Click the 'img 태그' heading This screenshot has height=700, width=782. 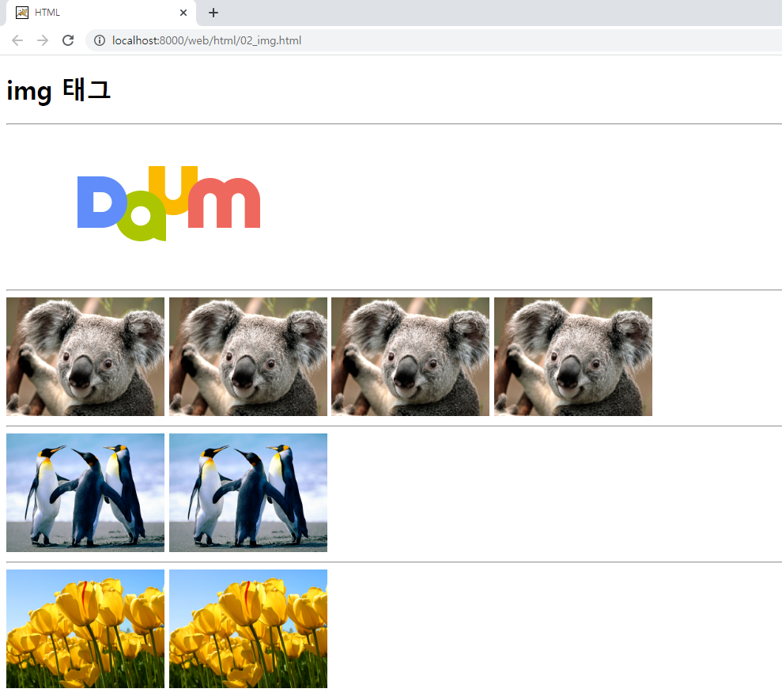tap(59, 91)
